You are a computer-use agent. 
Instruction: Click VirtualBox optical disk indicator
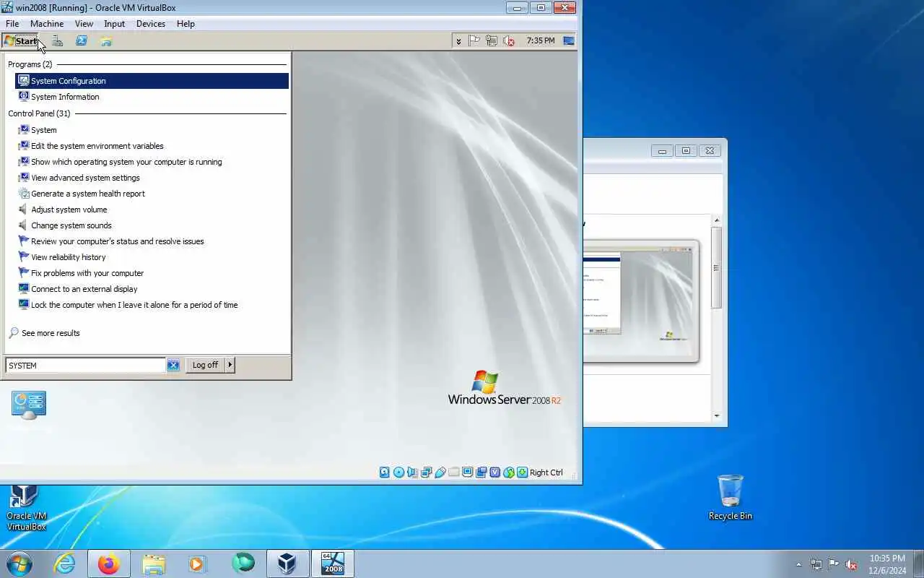[398, 473]
